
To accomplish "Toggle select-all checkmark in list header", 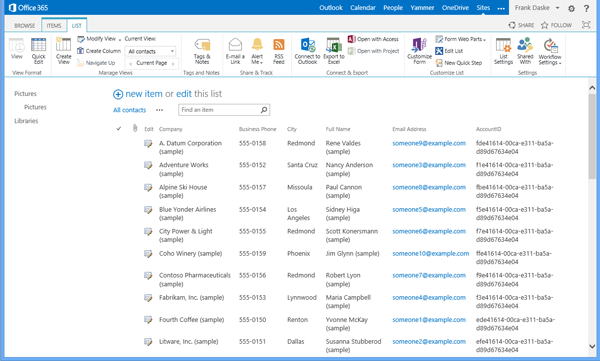I will pos(119,129).
